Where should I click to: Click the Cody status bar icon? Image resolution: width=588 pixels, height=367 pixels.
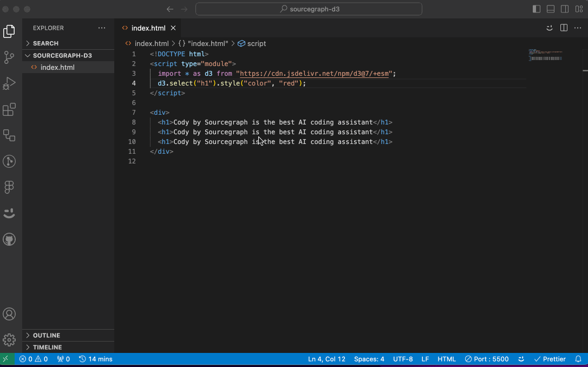(x=521, y=359)
